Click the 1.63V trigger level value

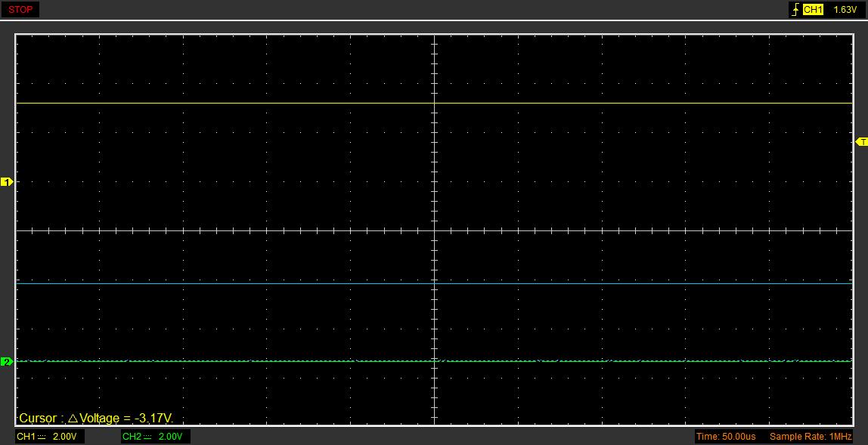click(x=845, y=10)
